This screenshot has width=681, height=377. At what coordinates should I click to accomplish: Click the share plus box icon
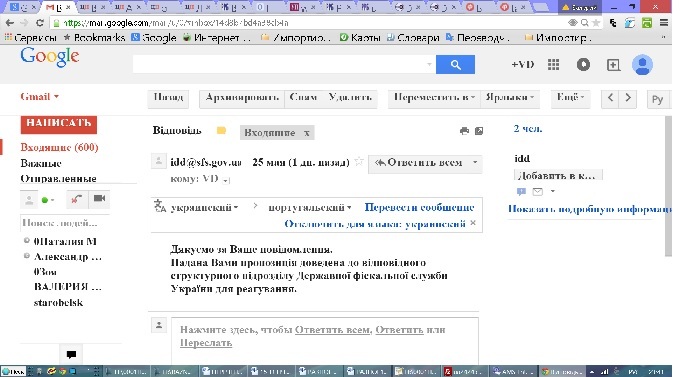point(613,65)
